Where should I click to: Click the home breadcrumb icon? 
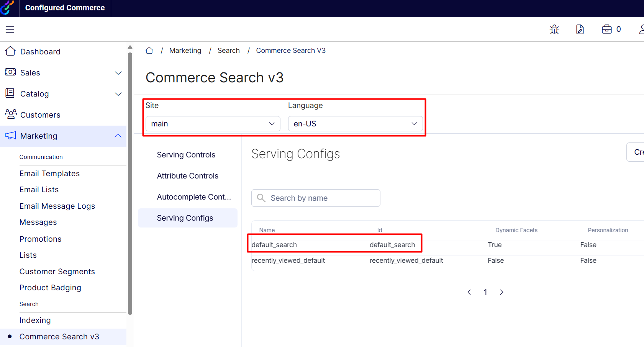[149, 51]
